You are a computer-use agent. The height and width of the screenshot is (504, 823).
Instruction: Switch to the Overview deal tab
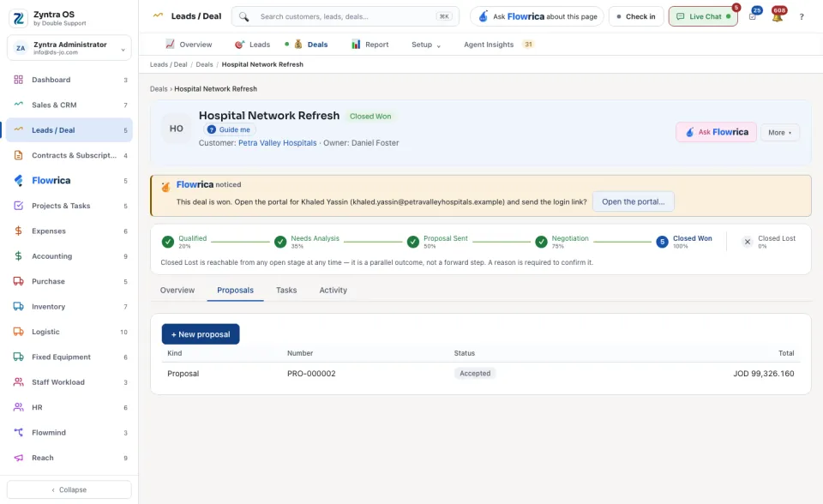click(x=177, y=291)
